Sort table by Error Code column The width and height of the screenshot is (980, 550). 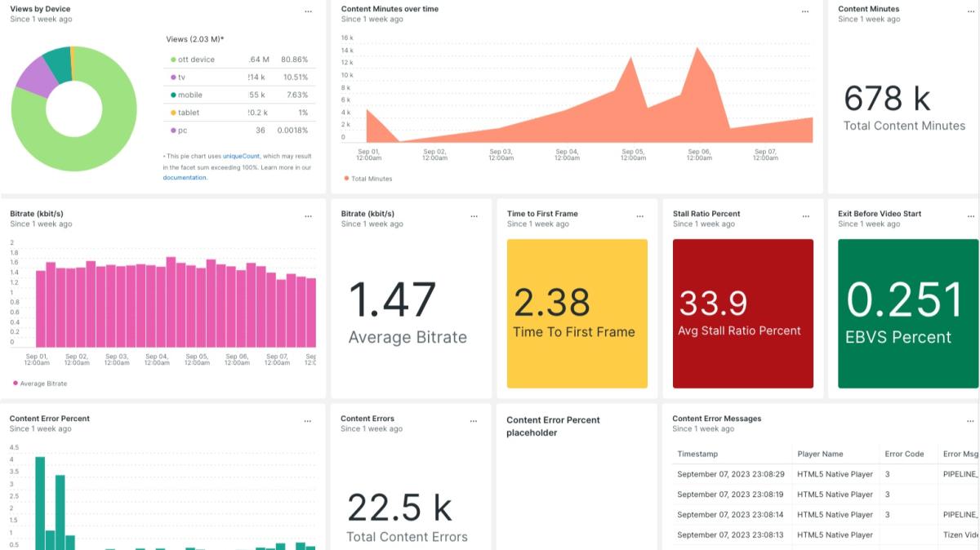[x=904, y=454]
